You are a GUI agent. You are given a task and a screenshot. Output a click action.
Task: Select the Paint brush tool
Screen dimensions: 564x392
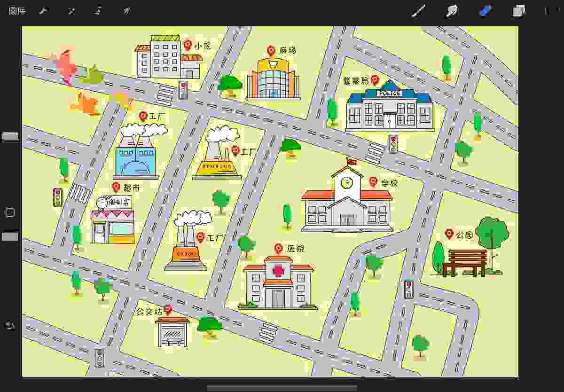[418, 11]
